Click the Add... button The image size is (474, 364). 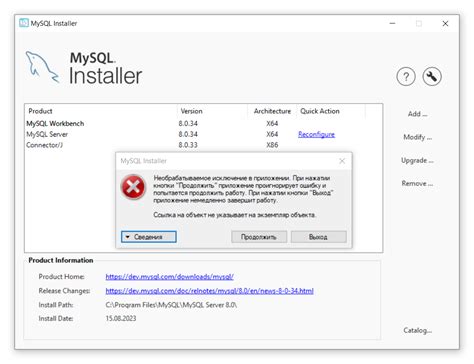(417, 114)
